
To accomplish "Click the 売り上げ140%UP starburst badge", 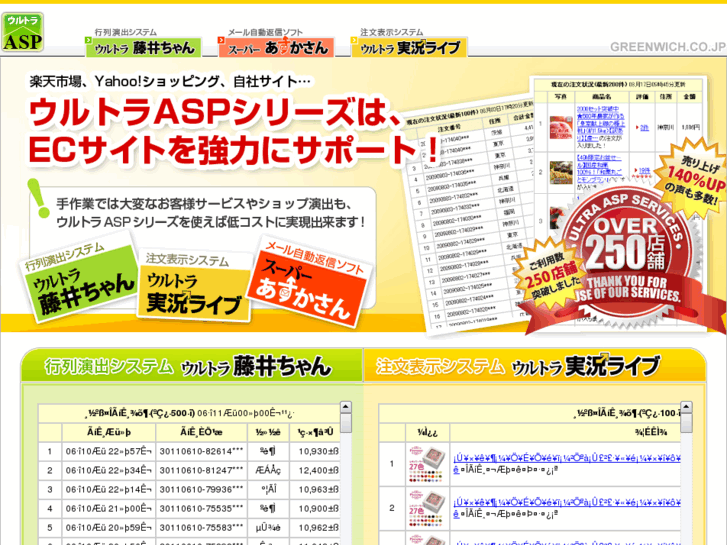I will pyautogui.click(x=694, y=180).
